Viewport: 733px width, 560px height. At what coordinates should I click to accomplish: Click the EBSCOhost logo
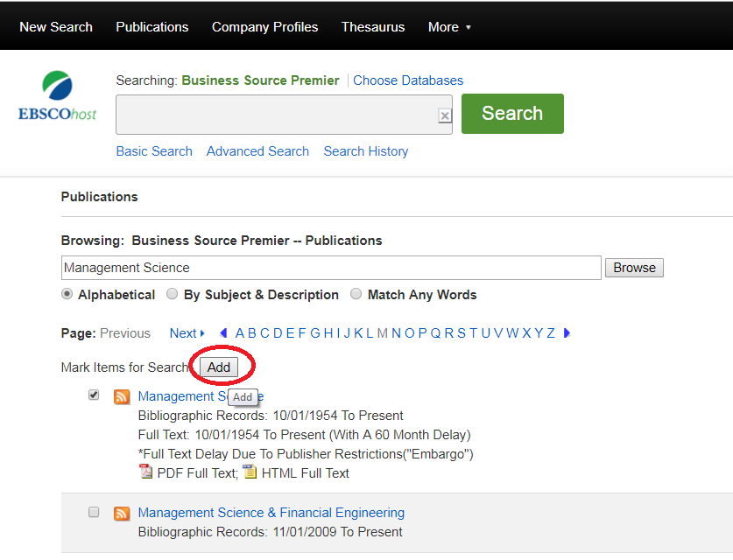[x=57, y=94]
